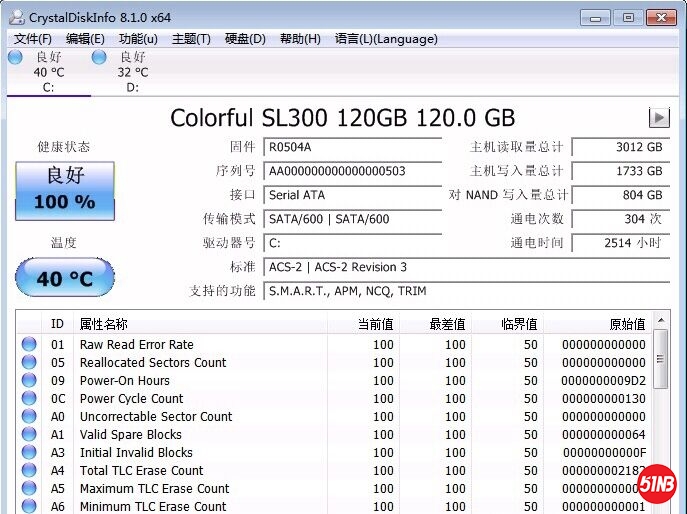Click the 40 °C temperature button
The height and width of the screenshot is (514, 687).
tap(65, 278)
